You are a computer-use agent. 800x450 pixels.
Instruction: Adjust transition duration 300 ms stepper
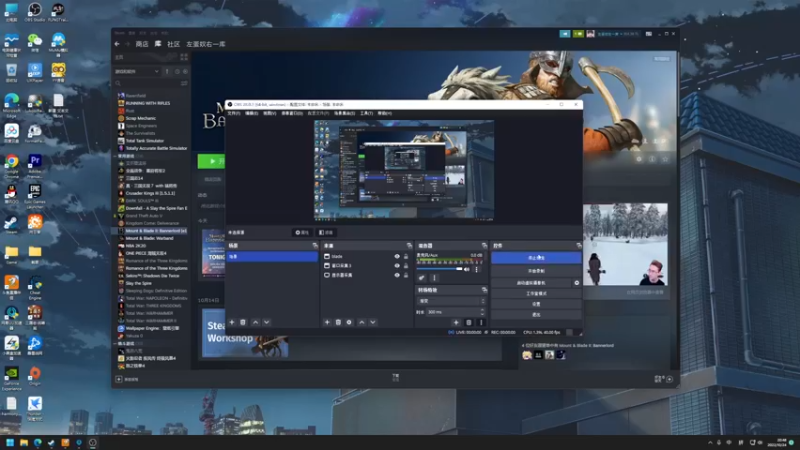pos(482,312)
